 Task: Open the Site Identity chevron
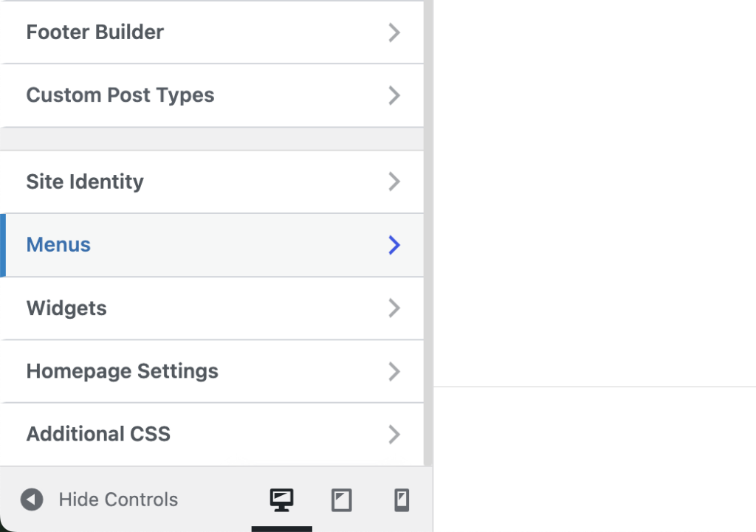click(394, 182)
